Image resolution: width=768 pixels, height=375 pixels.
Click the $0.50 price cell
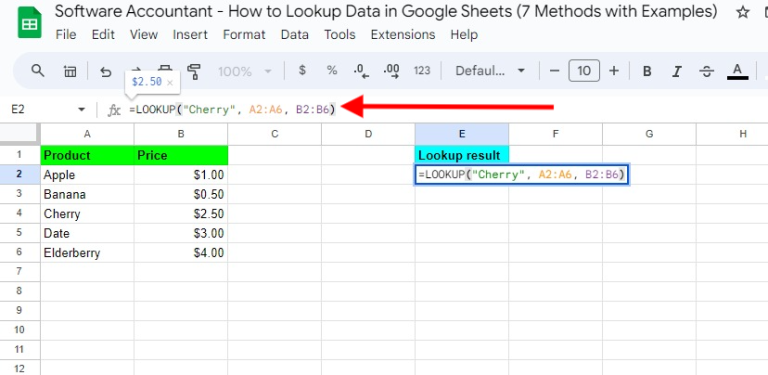181,194
